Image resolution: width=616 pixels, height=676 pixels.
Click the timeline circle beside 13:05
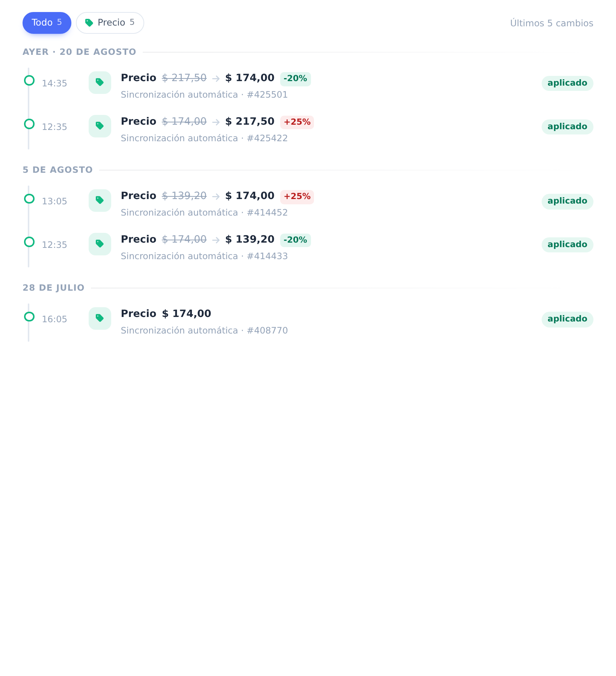(29, 199)
